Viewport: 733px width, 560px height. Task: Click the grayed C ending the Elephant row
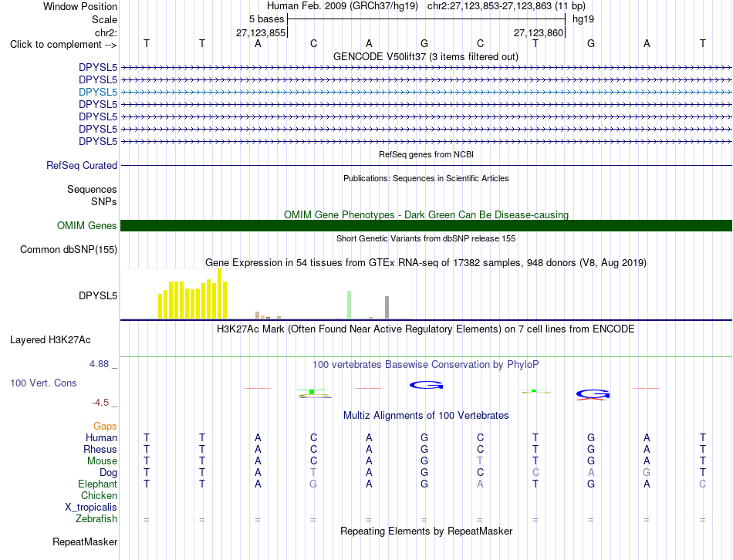click(x=703, y=484)
